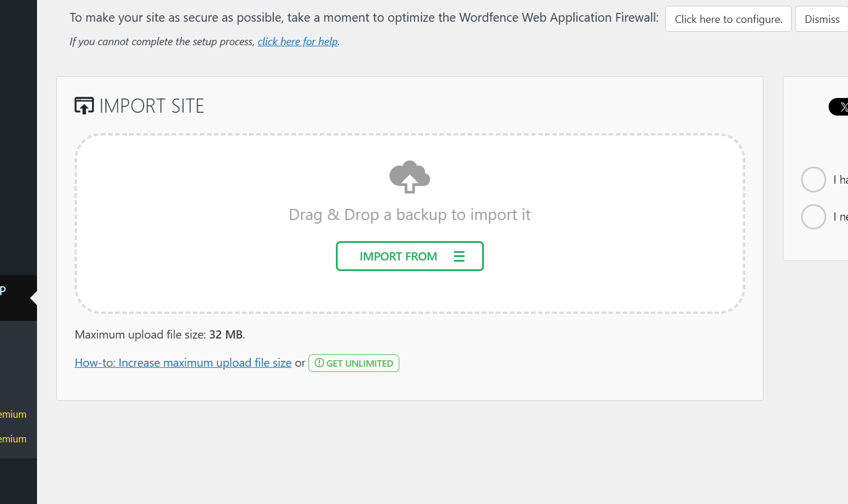The height and width of the screenshot is (504, 848).
Task: Click the cloud upload arrow icon
Action: pos(410,177)
